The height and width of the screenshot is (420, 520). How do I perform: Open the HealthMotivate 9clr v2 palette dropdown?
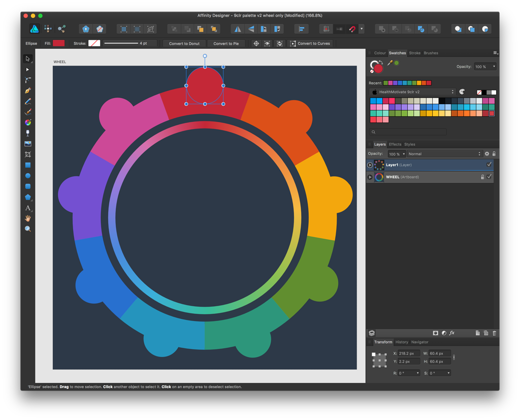click(412, 92)
